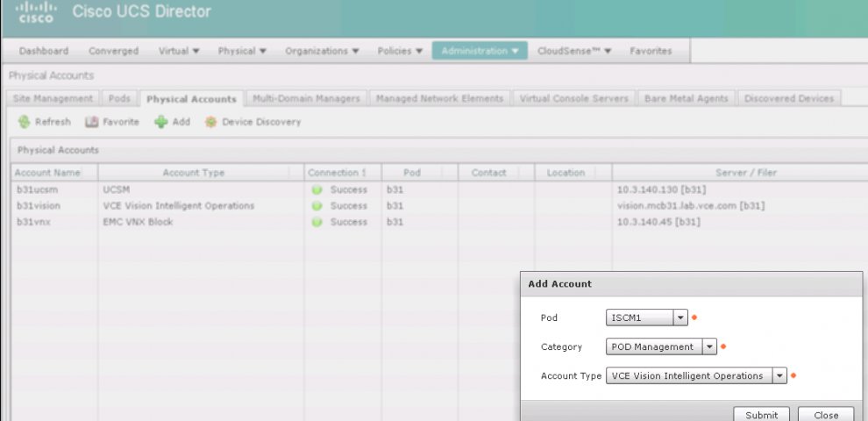This screenshot has width=868, height=421.
Task: Click green status icon for b31vnx
Action: (317, 222)
